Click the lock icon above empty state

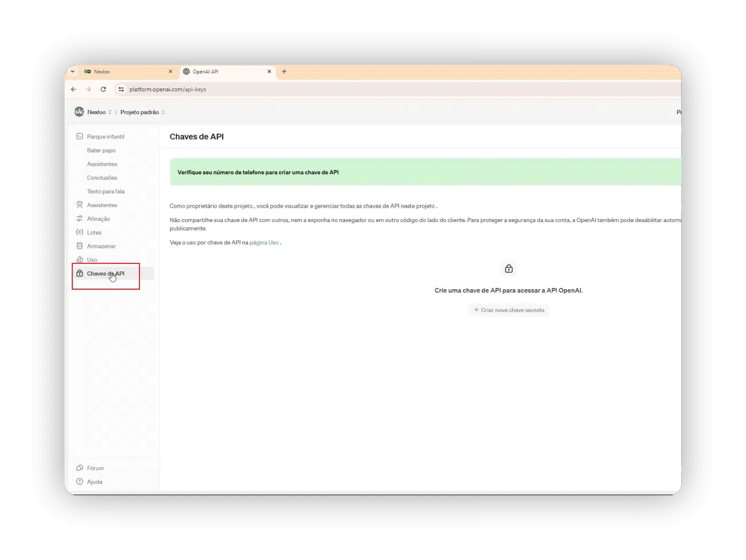509,269
